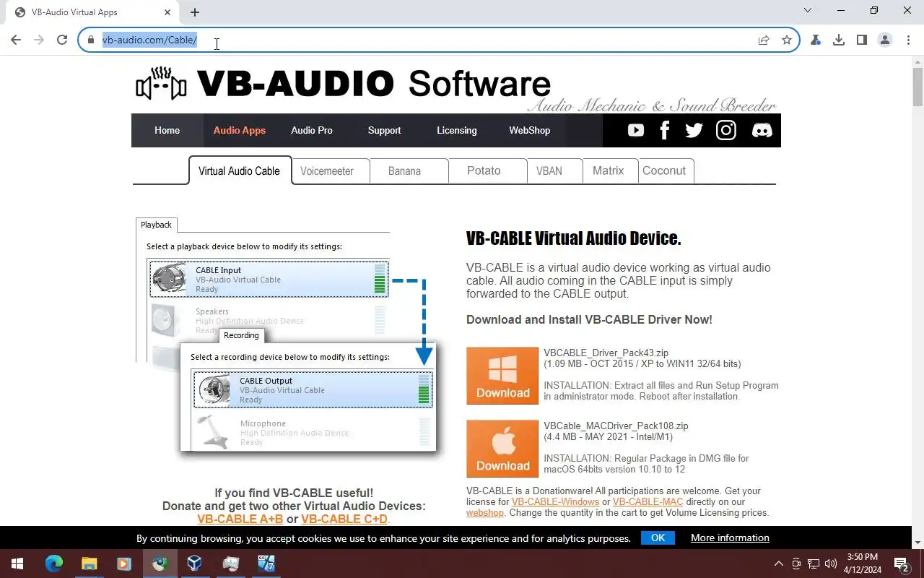
Task: Open the Chrome extensions flask icon
Action: [x=816, y=40]
